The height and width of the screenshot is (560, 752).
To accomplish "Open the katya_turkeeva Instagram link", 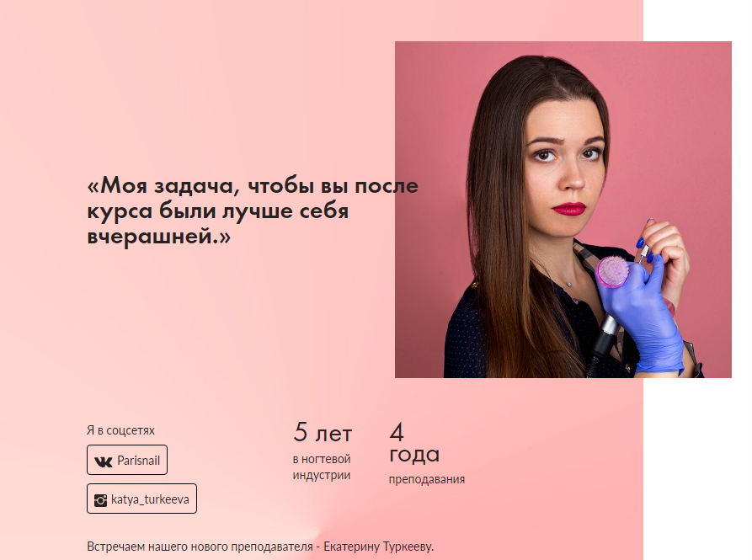I will tap(141, 499).
